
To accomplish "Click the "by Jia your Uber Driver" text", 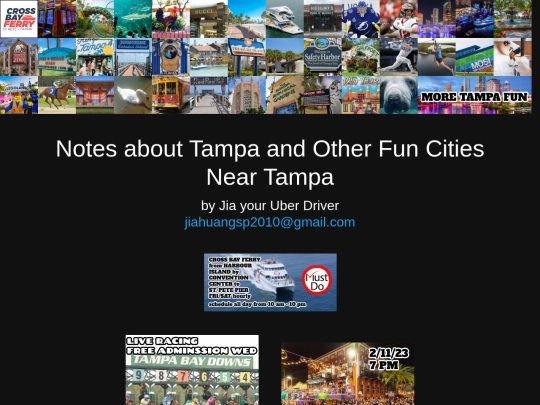I will coord(270,206).
